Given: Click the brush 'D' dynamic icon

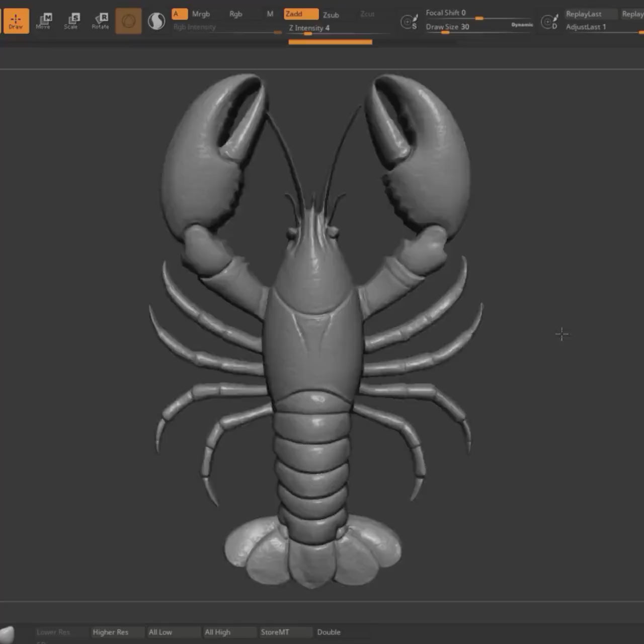Looking at the screenshot, I should (549, 21).
